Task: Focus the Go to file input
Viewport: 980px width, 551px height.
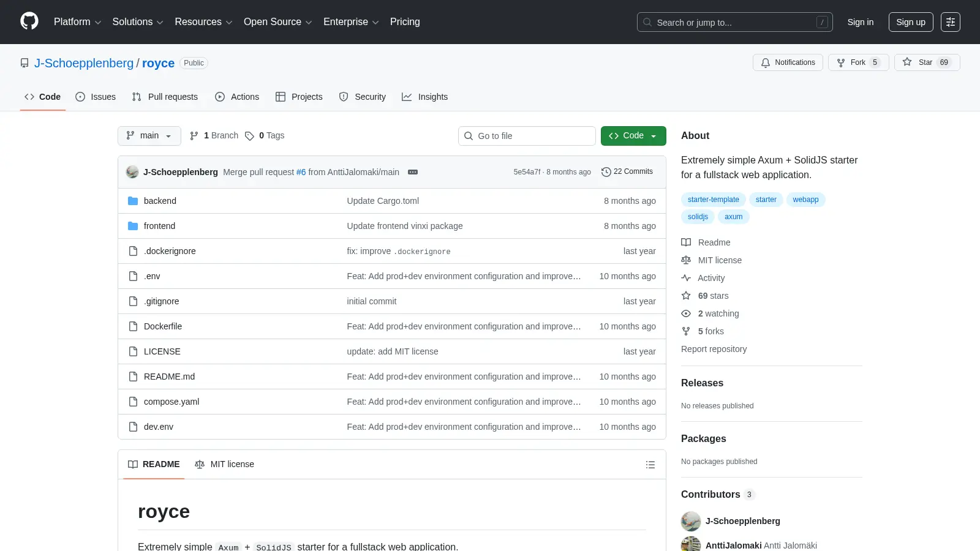Action: (527, 136)
